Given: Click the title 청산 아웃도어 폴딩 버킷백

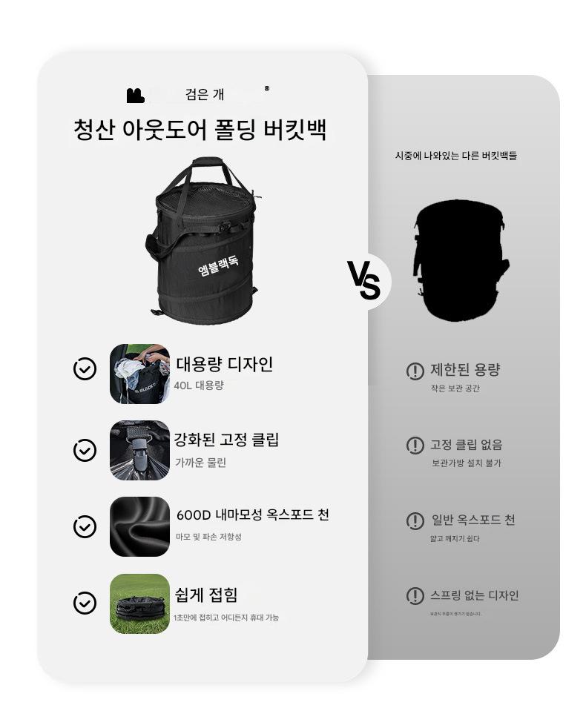Looking at the screenshot, I should click(200, 130).
